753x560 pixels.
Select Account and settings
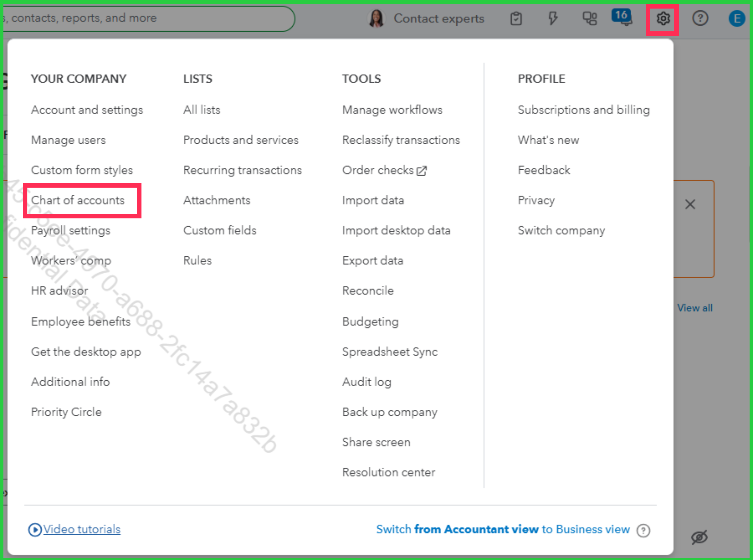coord(87,110)
